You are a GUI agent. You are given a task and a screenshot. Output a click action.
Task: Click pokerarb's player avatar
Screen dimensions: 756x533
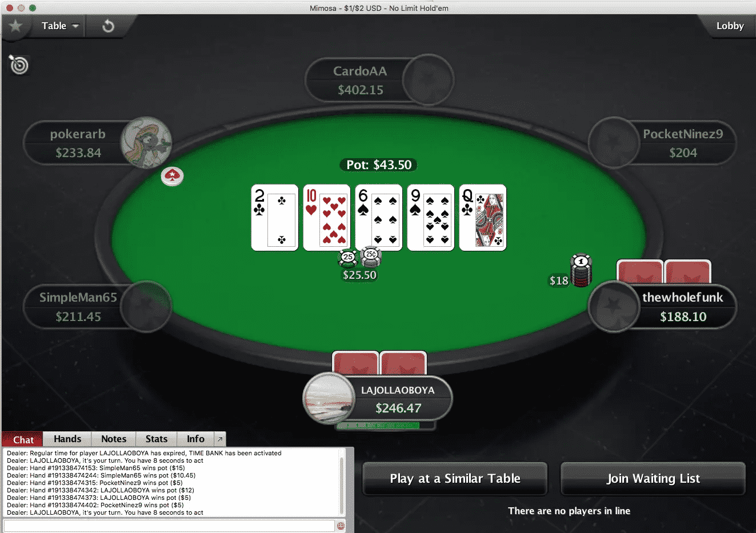click(x=146, y=143)
